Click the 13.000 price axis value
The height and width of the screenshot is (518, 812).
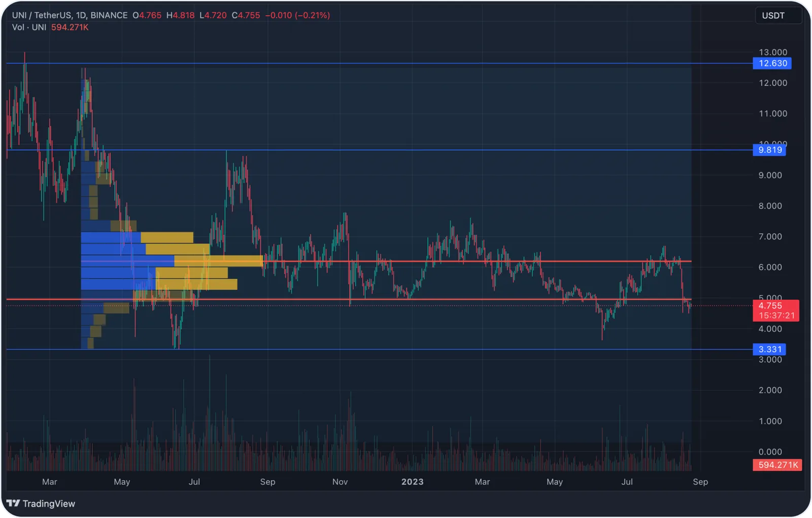773,52
